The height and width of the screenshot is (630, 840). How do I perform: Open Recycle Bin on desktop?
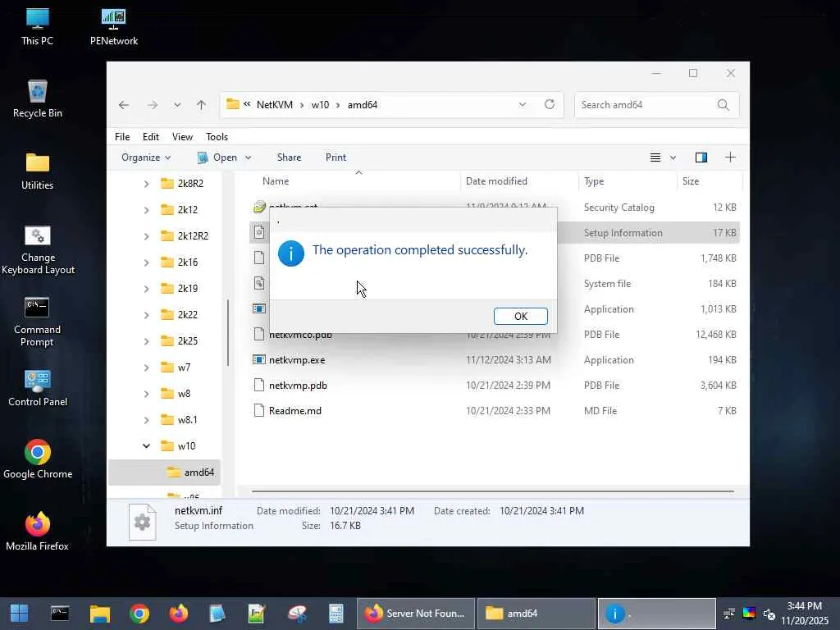pyautogui.click(x=38, y=99)
